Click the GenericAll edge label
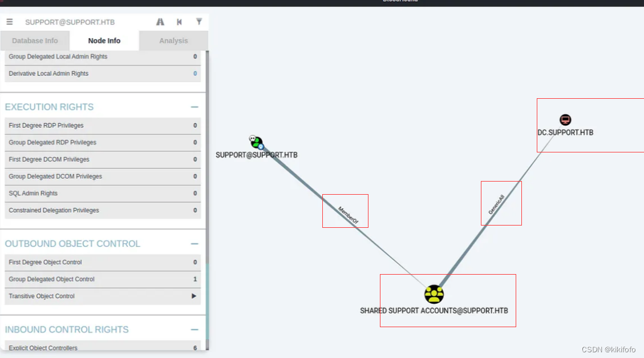 coord(496,204)
